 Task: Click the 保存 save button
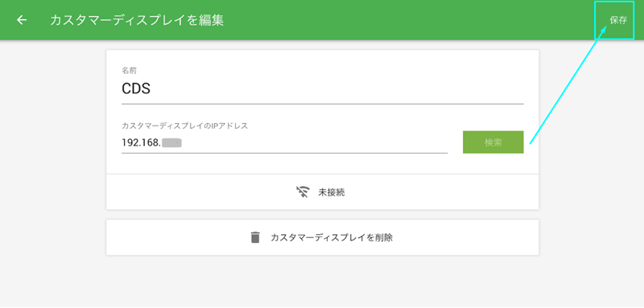tap(618, 20)
